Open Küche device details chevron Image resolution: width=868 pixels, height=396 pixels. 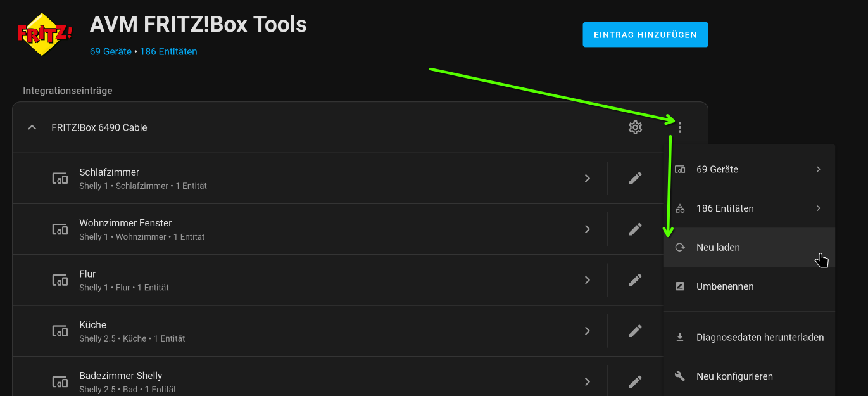[x=588, y=331]
